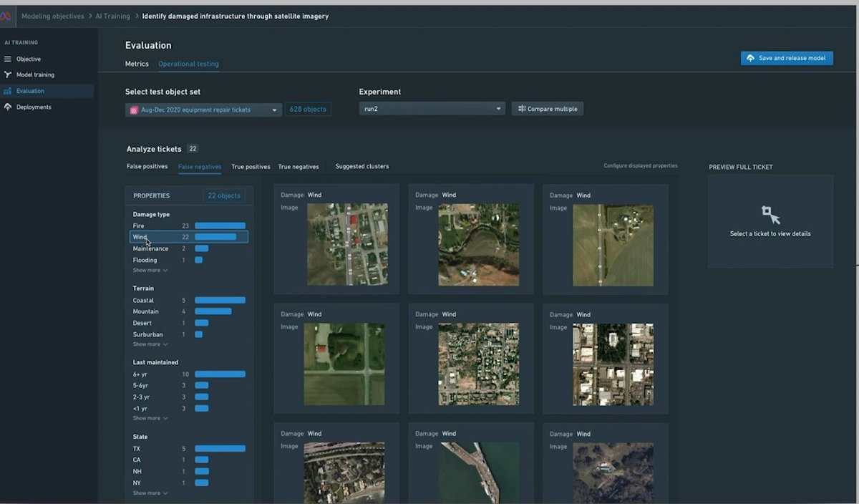Open dense residential grid image ticket
This screenshot has width=859, height=504.
click(x=478, y=364)
